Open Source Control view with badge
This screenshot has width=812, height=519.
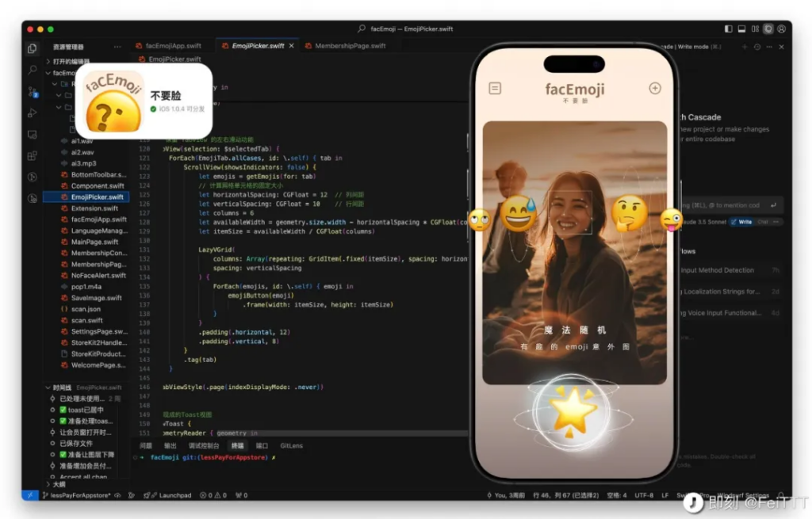point(32,92)
